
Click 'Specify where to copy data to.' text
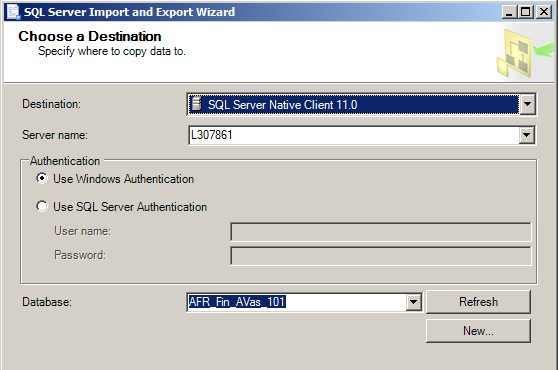pos(112,51)
